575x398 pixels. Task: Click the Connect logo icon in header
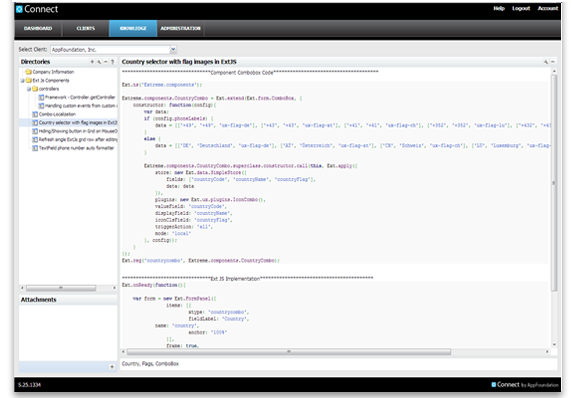19,9
